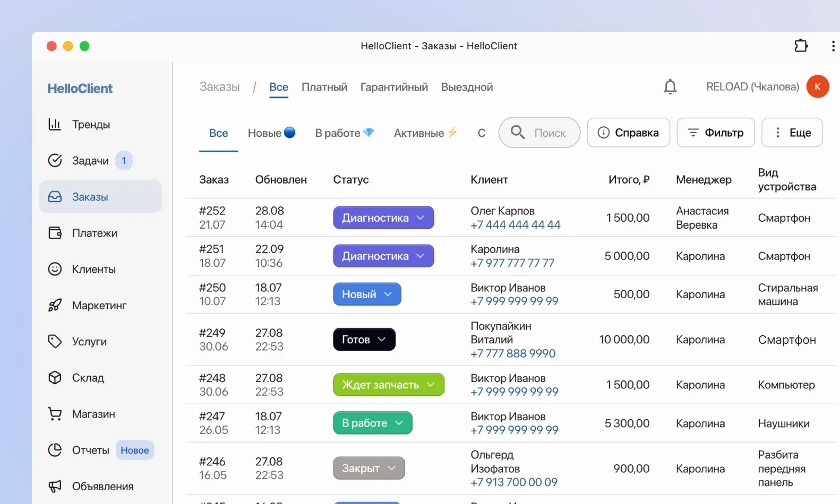Click the Магазин cart icon

coord(55,413)
